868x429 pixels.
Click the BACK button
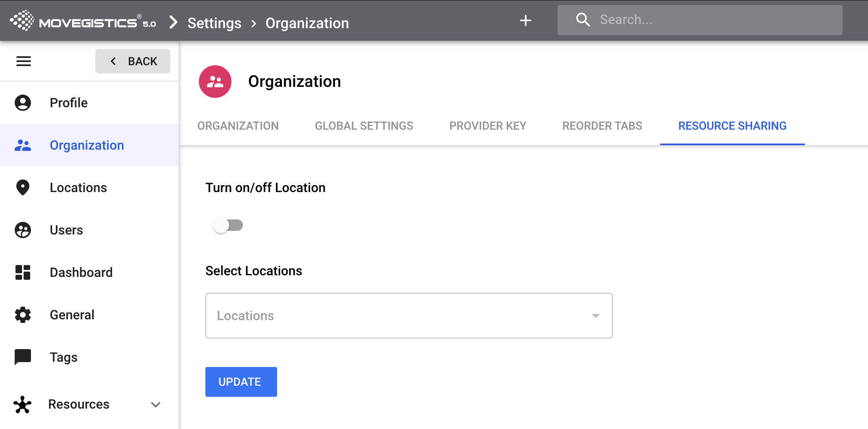pyautogui.click(x=133, y=61)
